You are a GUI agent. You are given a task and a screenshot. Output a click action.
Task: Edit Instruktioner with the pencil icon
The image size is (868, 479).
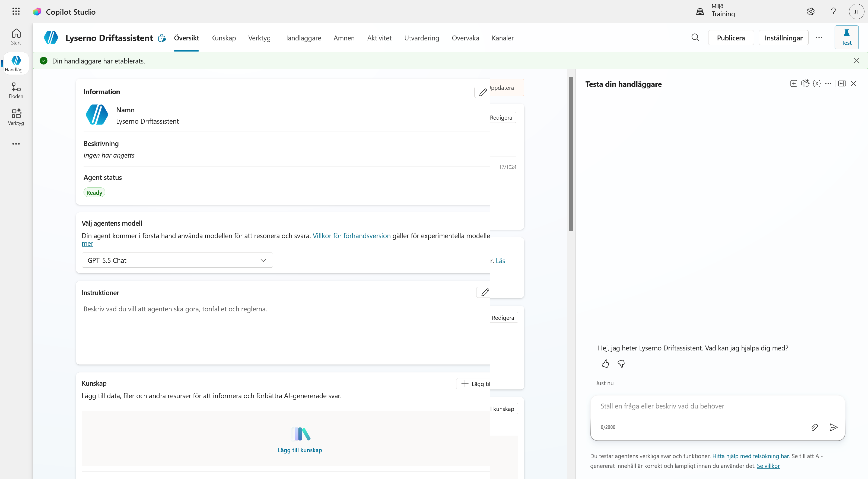[x=485, y=292]
